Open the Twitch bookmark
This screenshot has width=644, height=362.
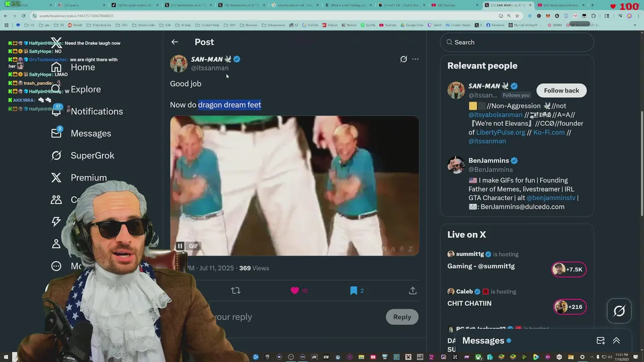(x=434, y=25)
